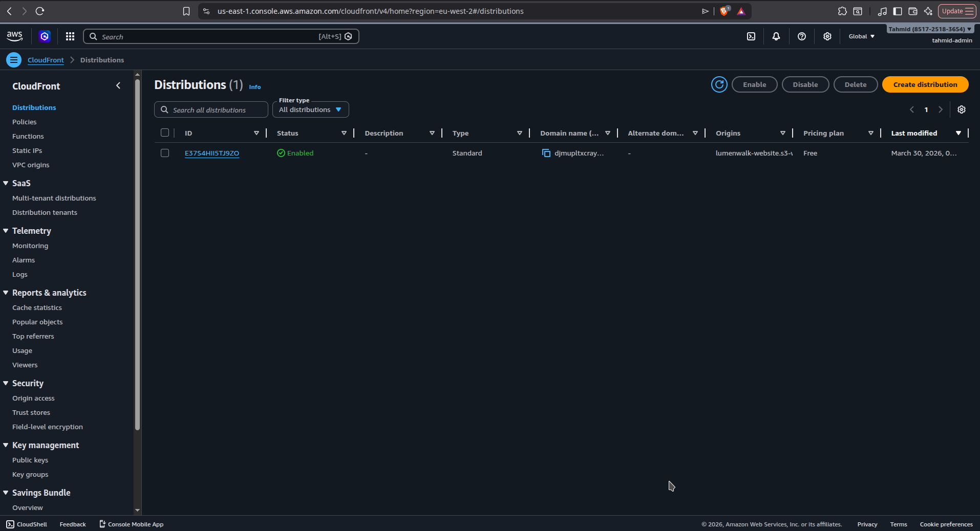This screenshot has width=980, height=531.
Task: Open the Global region dropdown
Action: [x=862, y=36]
